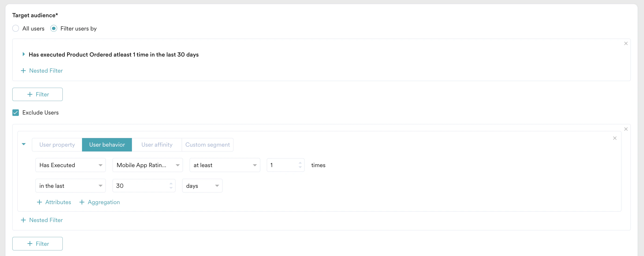Remove the Product Ordered filter group
This screenshot has height=256, width=644.
(x=626, y=43)
